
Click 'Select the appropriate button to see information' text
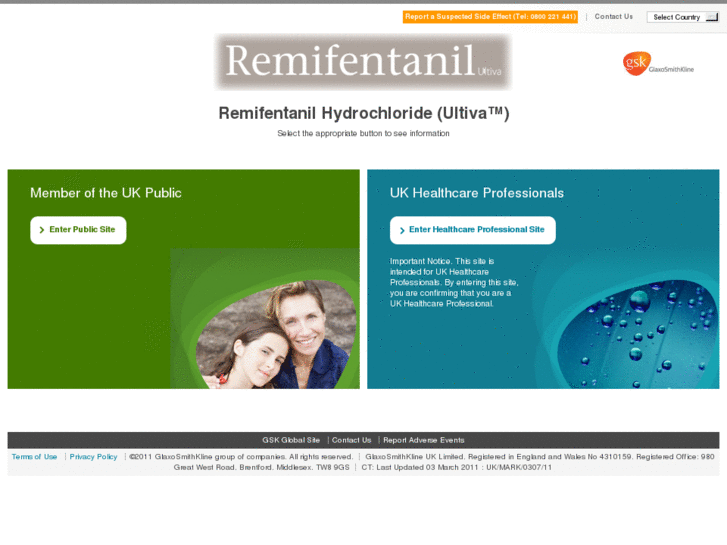click(363, 134)
